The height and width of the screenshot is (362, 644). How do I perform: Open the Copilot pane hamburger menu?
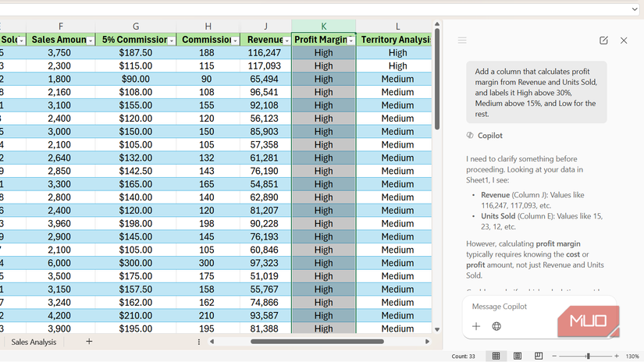pyautogui.click(x=462, y=41)
